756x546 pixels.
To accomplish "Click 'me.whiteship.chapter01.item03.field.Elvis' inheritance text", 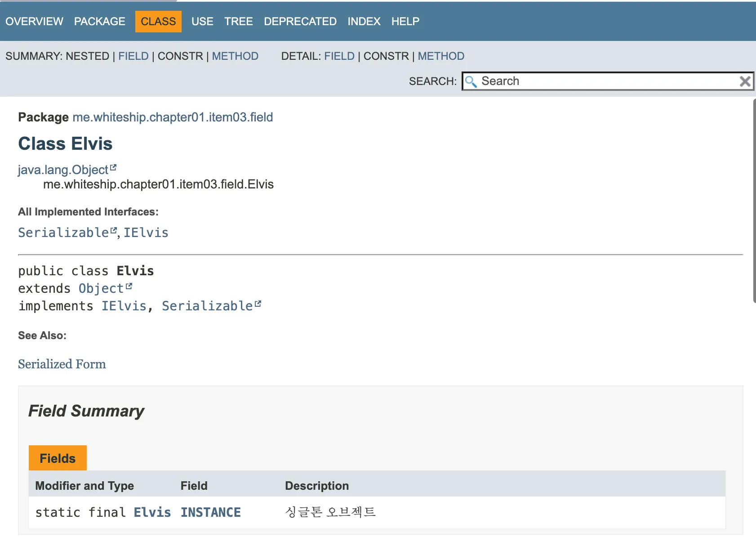I will point(158,184).
